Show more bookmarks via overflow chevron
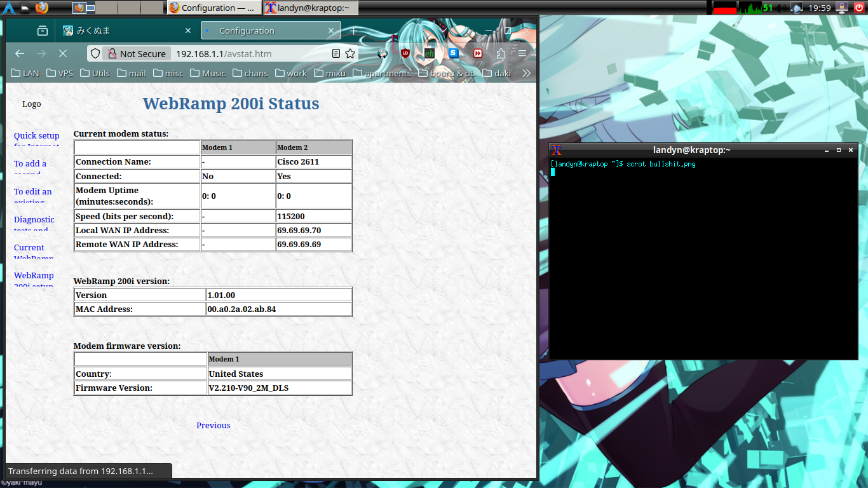Image resolution: width=868 pixels, height=488 pixels. tap(526, 73)
